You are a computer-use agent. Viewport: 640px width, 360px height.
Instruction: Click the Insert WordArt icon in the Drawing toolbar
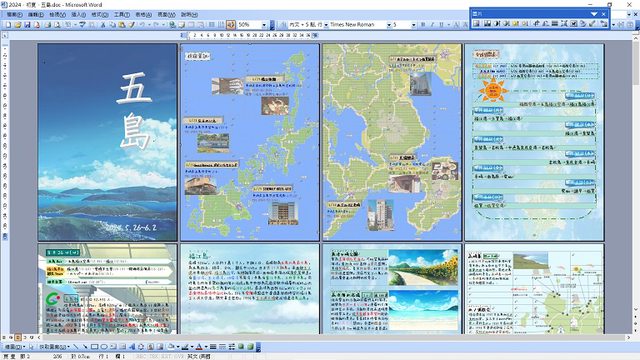(x=132, y=347)
